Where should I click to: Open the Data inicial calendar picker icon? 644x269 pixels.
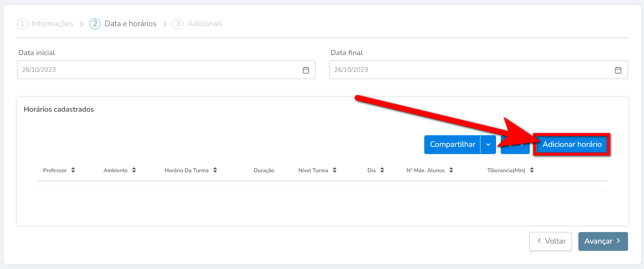pos(306,70)
